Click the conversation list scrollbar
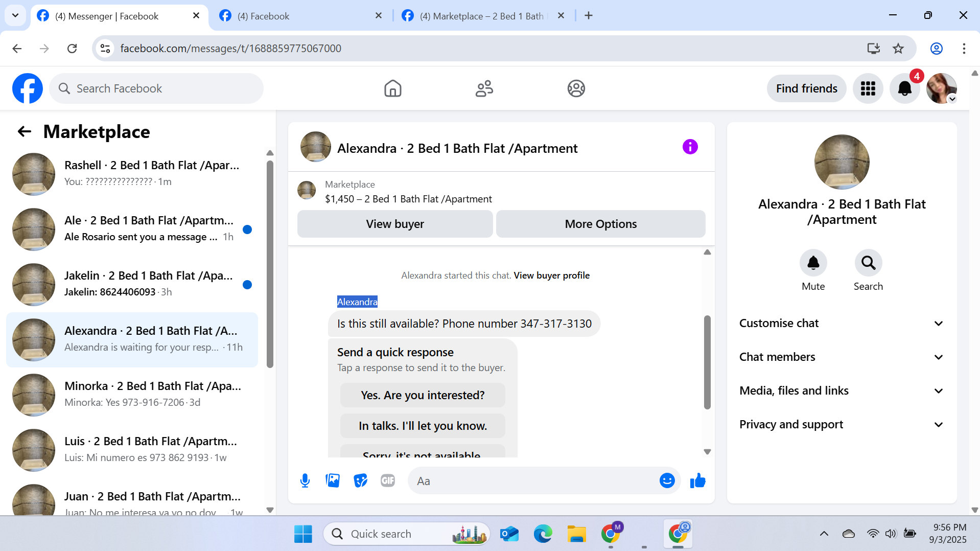This screenshot has width=980, height=551. point(270,264)
